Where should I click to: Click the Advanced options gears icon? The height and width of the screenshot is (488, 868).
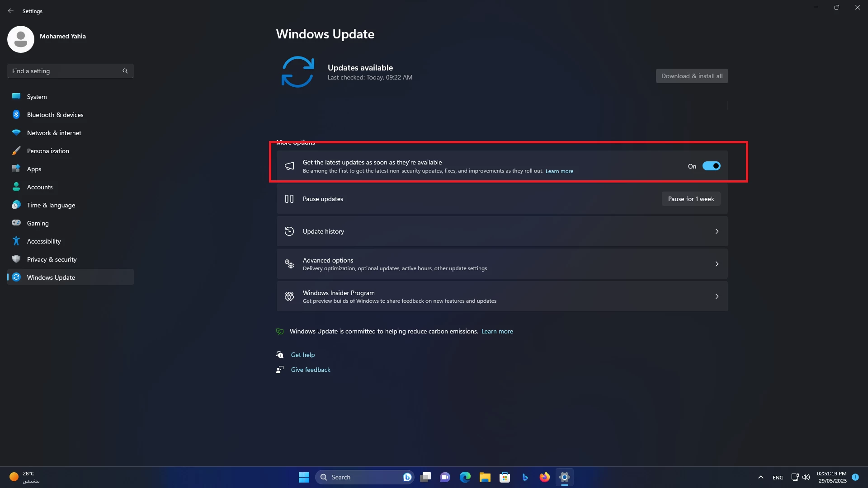point(289,264)
